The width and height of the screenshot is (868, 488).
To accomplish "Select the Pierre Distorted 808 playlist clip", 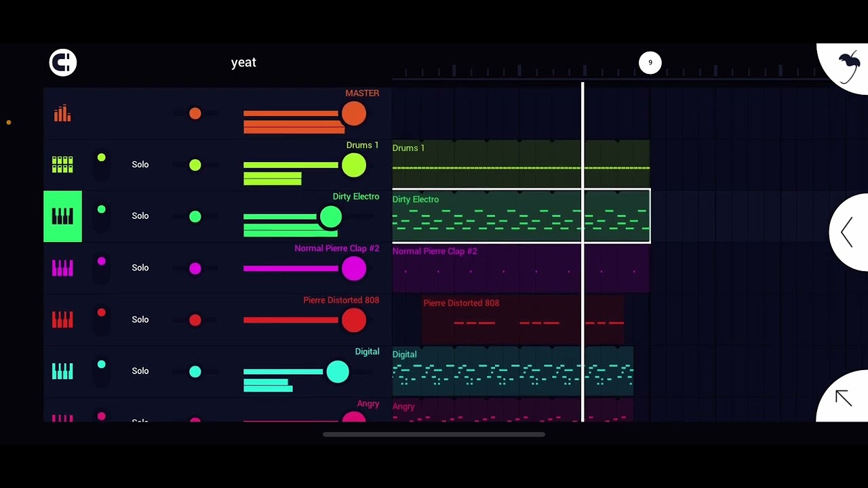I will click(x=523, y=320).
